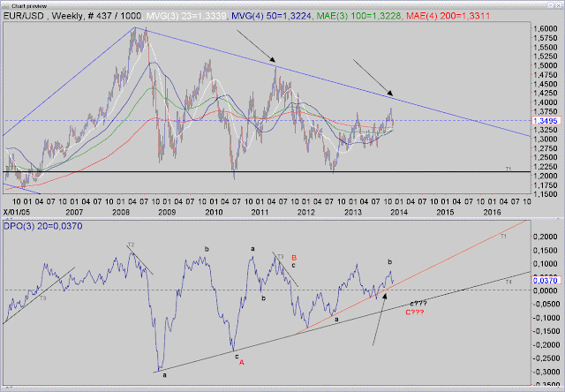
Task: Click the T3 label beside the red B
Action: 281,257
